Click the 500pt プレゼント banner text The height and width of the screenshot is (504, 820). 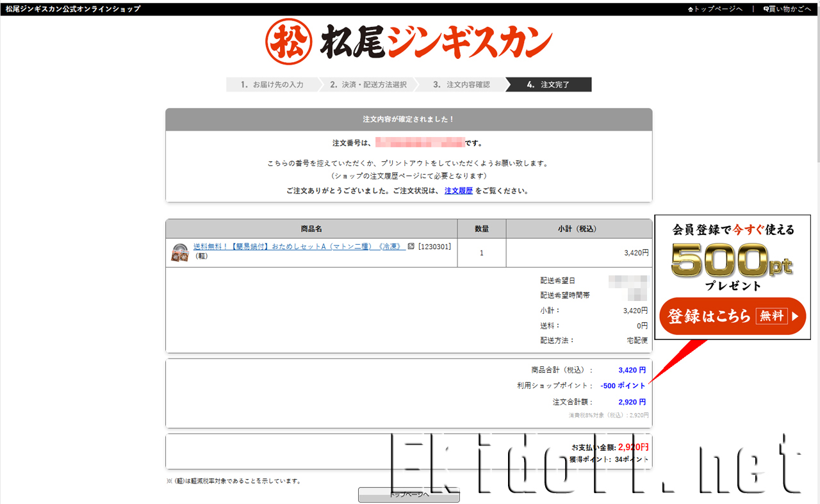(733, 266)
